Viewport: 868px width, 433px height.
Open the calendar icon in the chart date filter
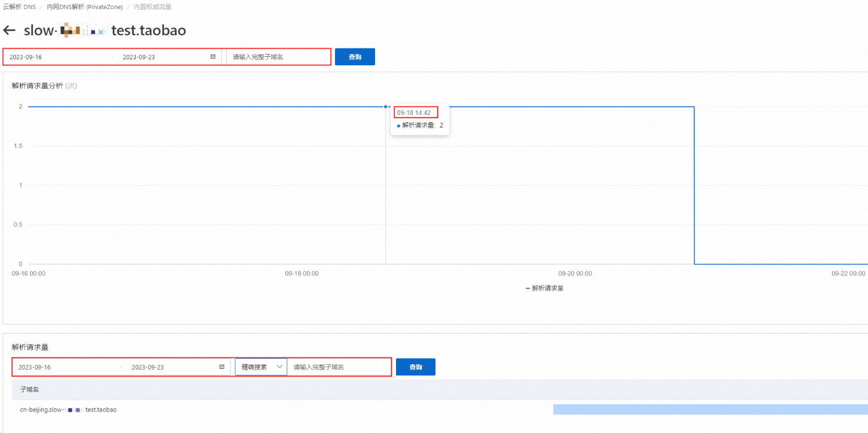[x=213, y=57]
